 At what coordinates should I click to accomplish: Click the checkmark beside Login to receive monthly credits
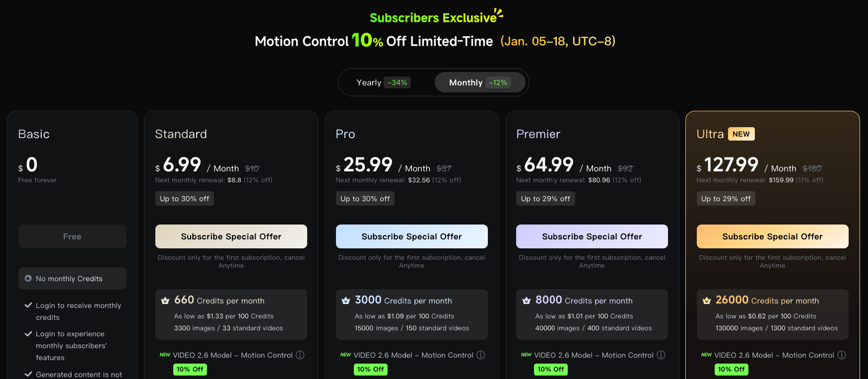pyautogui.click(x=28, y=305)
